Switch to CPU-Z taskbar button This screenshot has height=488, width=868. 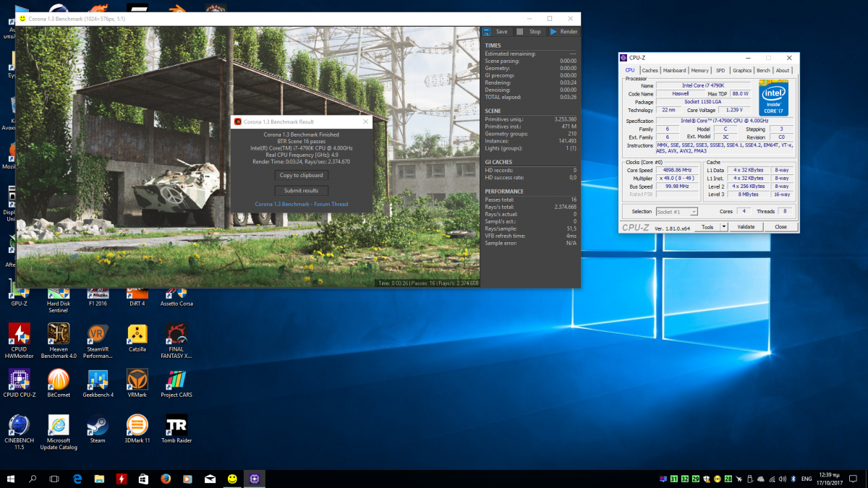click(x=254, y=479)
